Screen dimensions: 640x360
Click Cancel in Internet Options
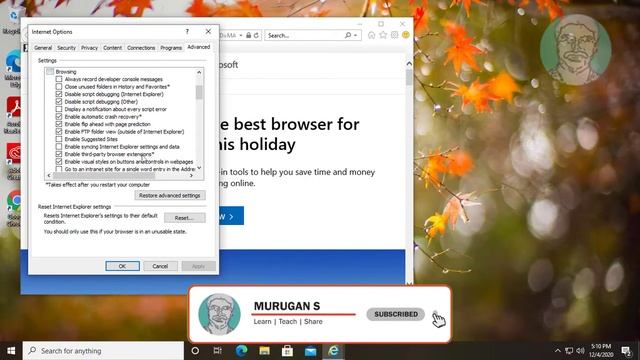[160, 266]
